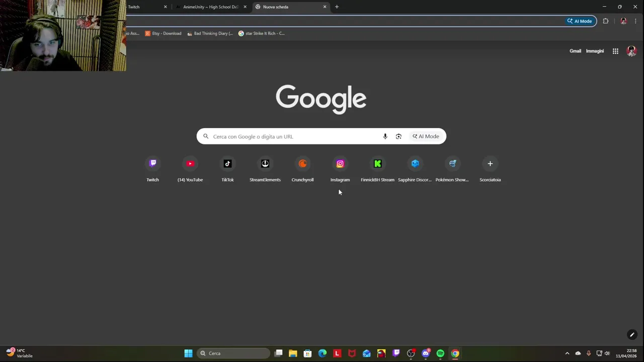Click the taskbar Cerca search box
This screenshot has height=362, width=644.
point(233,353)
